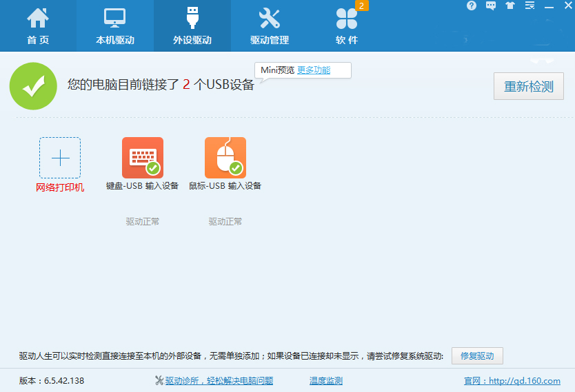Click the orange badge showing 2
Screen dimensions: 575x392
pos(361,6)
